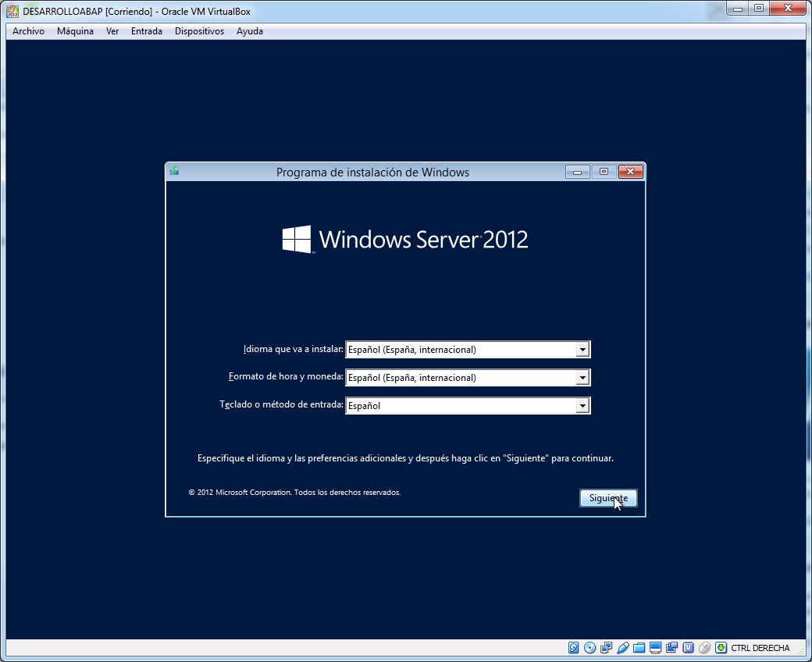
Task: Maximize the Windows installer dialog
Action: 604,172
